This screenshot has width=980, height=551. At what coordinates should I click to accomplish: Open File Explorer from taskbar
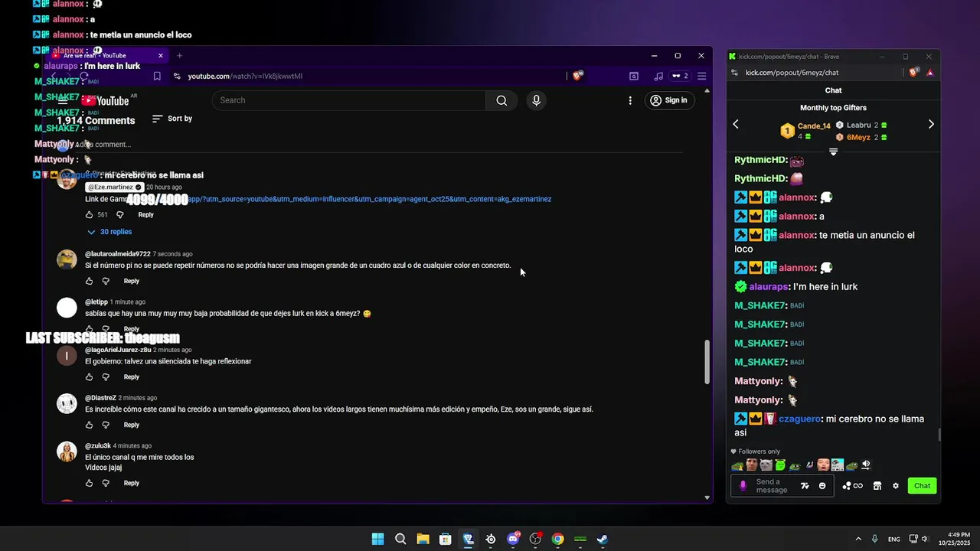coord(423,539)
